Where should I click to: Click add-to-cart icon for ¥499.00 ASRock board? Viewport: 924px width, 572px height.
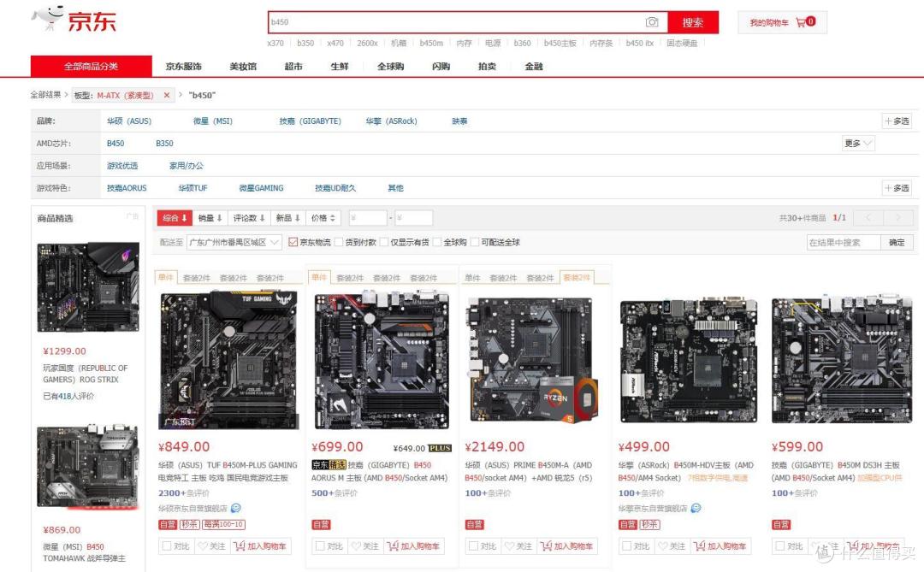[x=699, y=546]
